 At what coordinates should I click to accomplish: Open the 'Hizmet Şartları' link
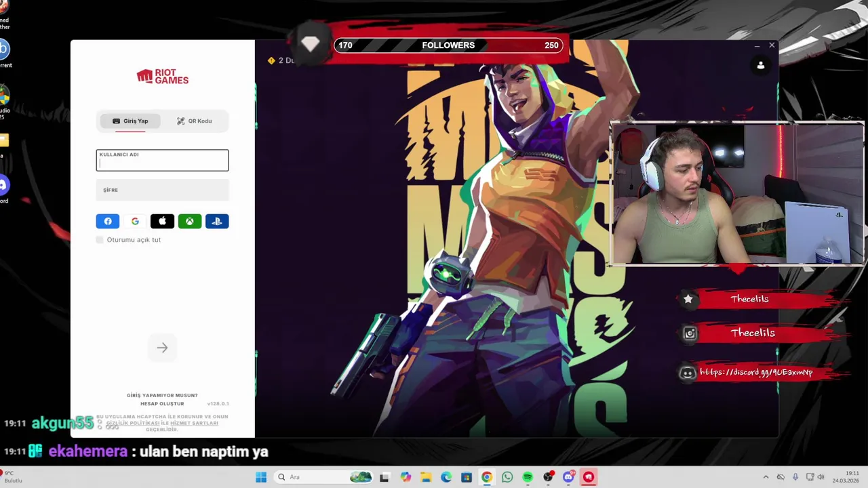coord(194,423)
